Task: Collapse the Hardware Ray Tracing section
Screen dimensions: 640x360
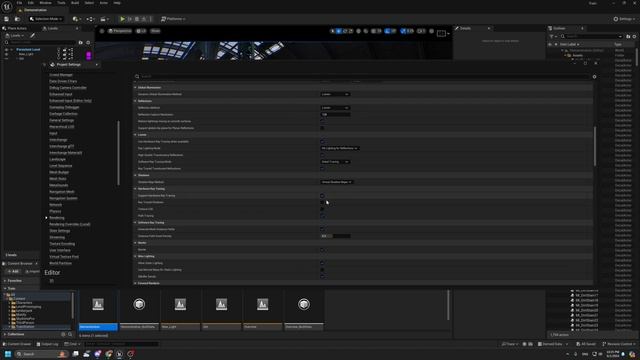Action: [136, 189]
